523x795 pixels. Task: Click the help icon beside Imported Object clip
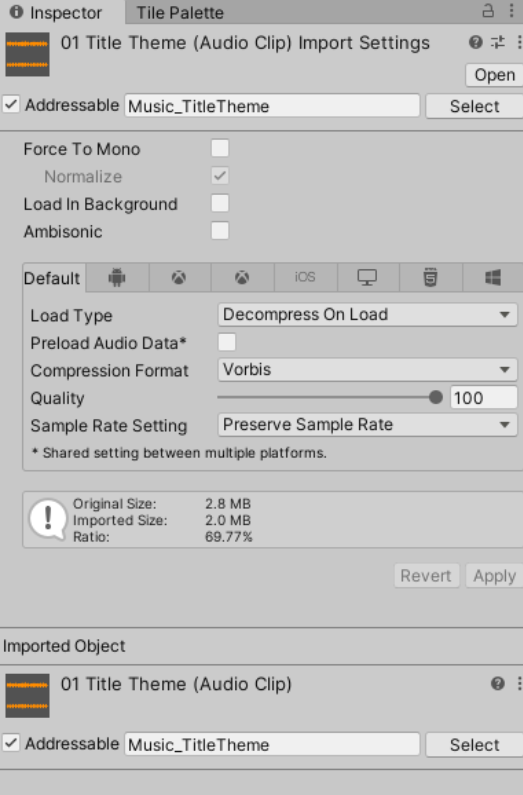[498, 683]
